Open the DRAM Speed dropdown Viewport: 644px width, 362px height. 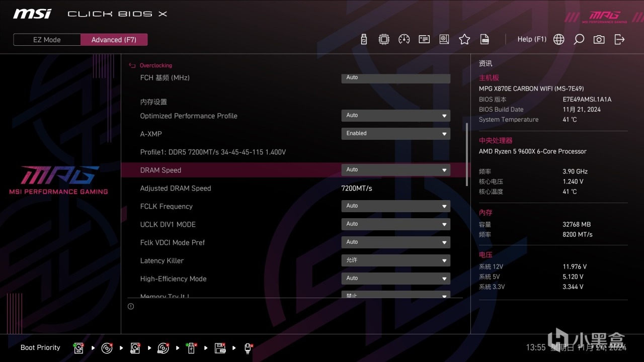(x=395, y=170)
